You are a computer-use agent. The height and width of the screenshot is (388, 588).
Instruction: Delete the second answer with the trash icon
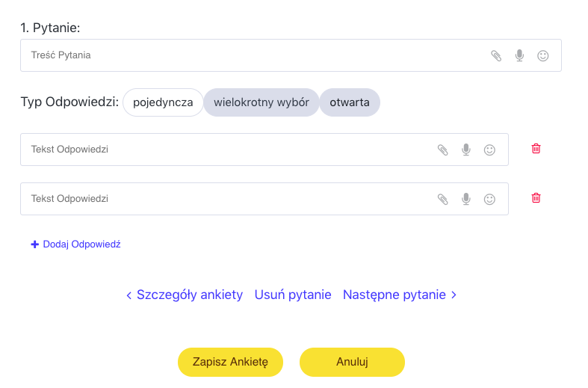tap(536, 198)
